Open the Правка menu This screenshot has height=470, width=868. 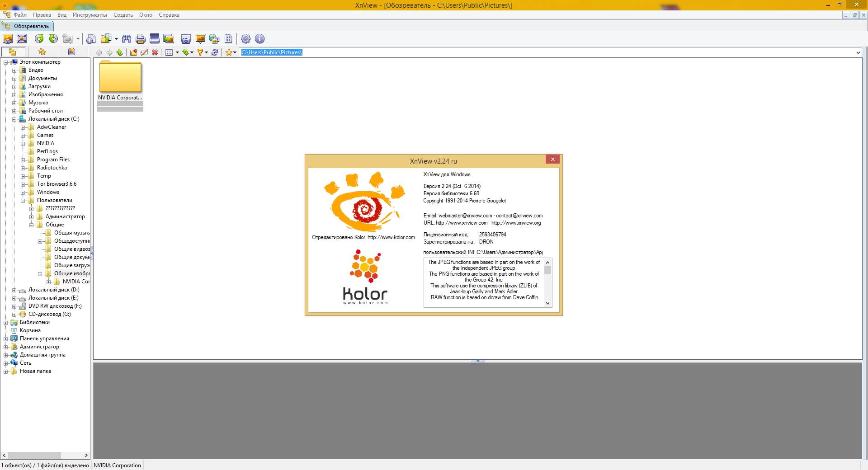(x=42, y=15)
